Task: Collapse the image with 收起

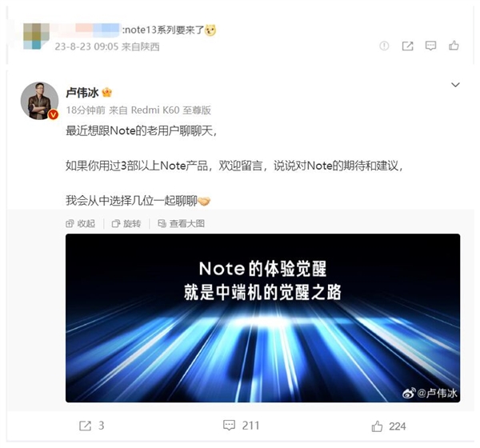Action: (80, 223)
